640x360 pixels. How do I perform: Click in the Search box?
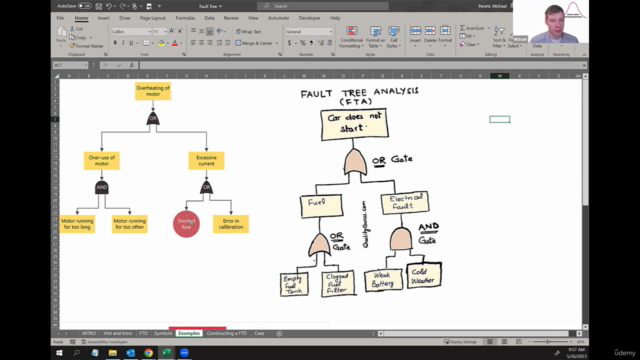[x=323, y=6]
